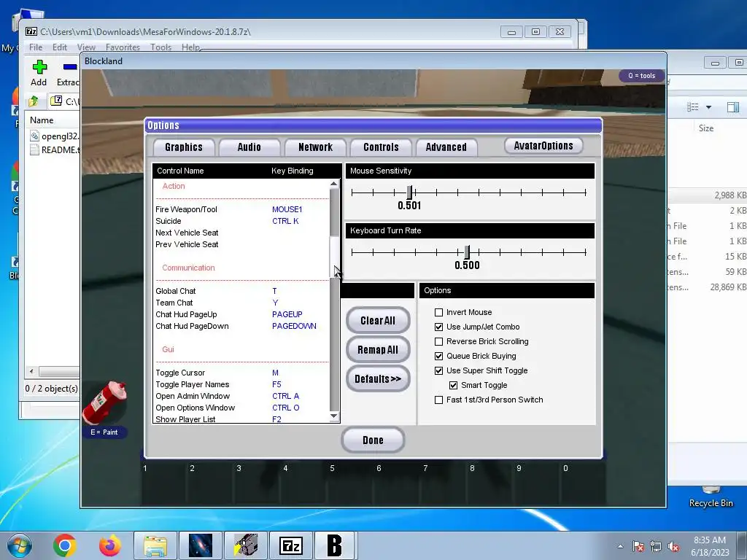Viewport: 747px width, 560px height.
Task: Select the Team Chat binding row
Action: (x=241, y=303)
